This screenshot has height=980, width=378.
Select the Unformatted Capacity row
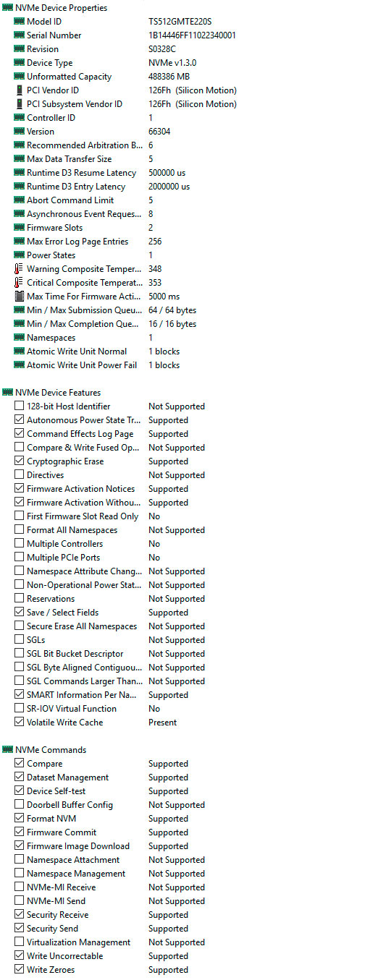click(x=189, y=77)
